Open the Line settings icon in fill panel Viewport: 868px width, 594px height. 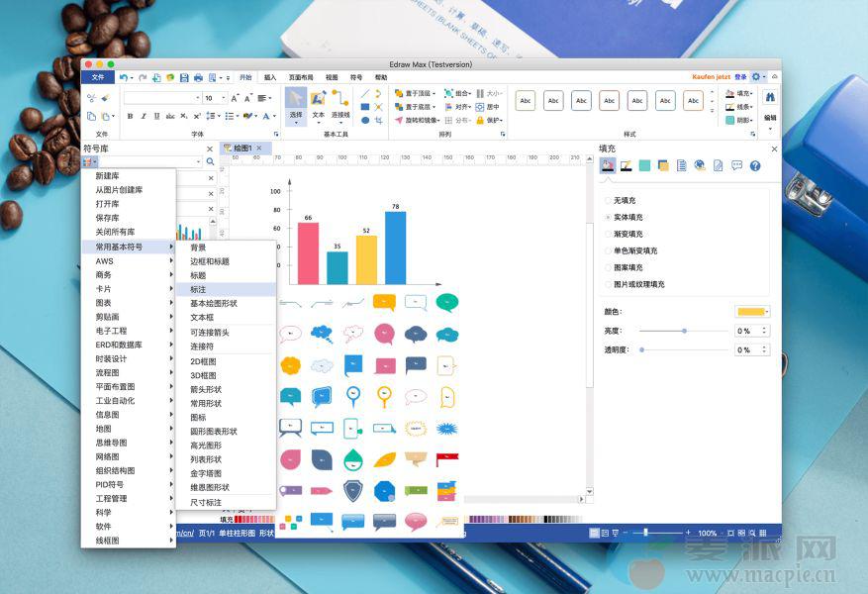coord(627,165)
